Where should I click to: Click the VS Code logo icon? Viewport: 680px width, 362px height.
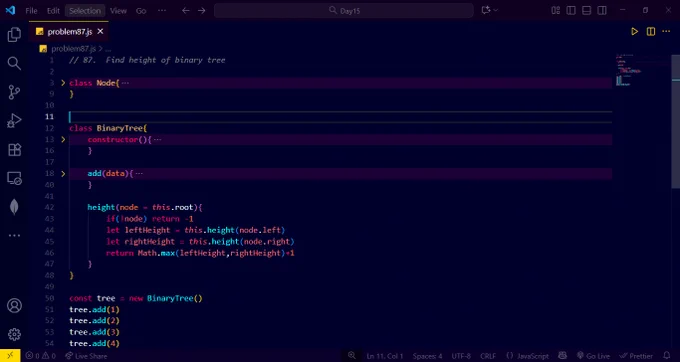coord(10,10)
